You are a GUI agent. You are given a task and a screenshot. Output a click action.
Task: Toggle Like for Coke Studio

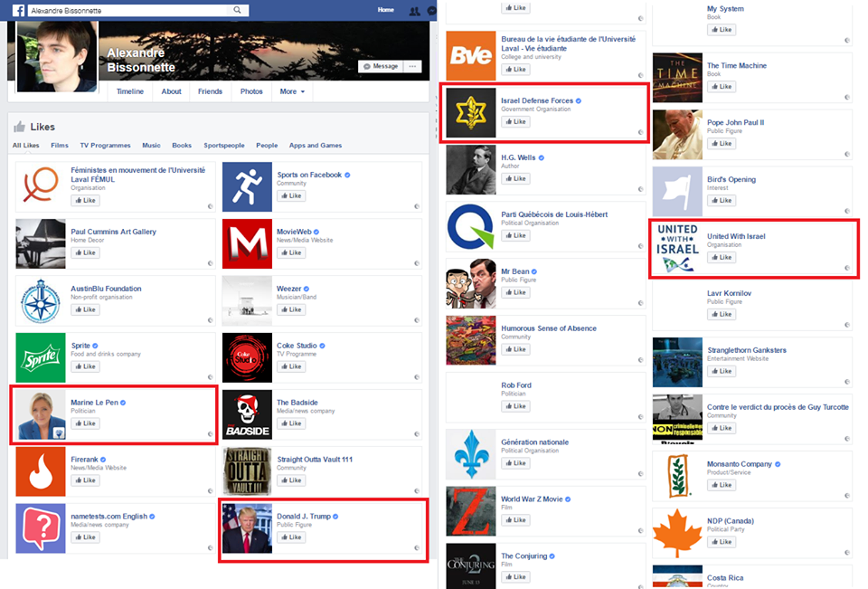pos(291,366)
